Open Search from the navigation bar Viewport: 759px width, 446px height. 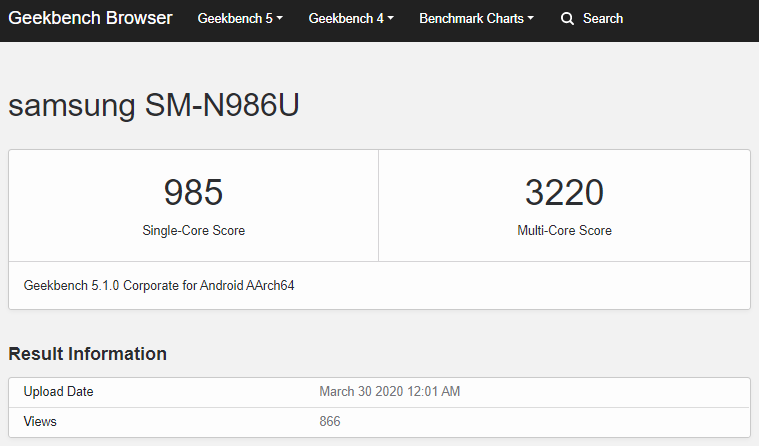(x=602, y=19)
